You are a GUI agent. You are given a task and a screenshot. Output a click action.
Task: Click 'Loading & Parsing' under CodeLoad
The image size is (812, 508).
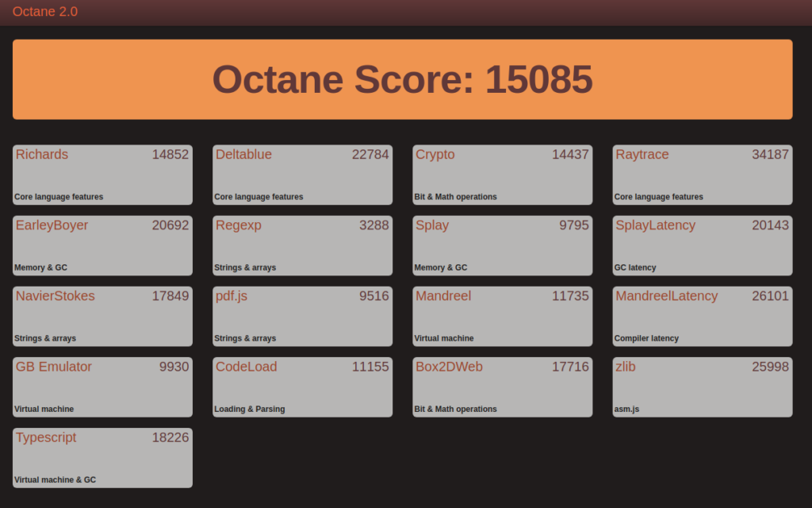pos(249,409)
